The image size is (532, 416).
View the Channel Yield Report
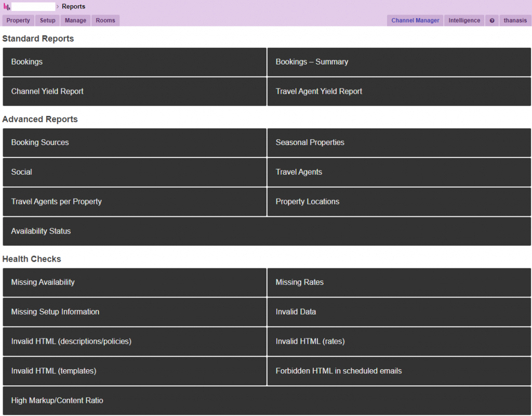pos(135,92)
